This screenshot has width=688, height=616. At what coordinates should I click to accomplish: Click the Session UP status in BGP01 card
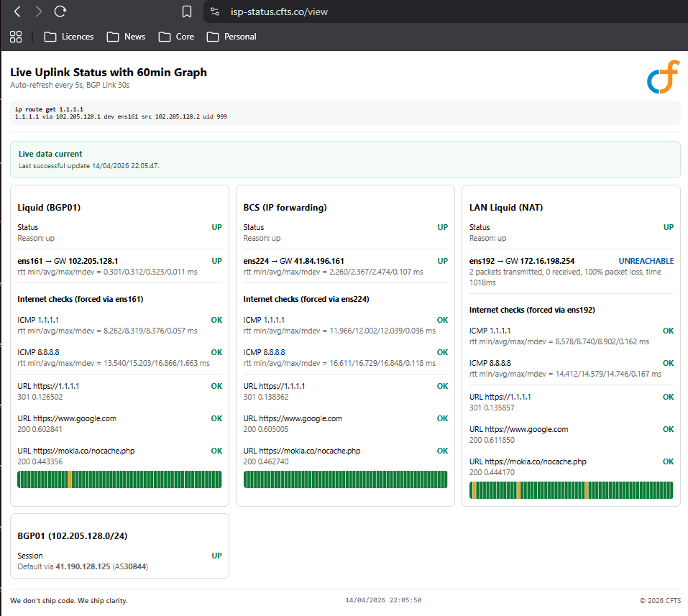[217, 556]
